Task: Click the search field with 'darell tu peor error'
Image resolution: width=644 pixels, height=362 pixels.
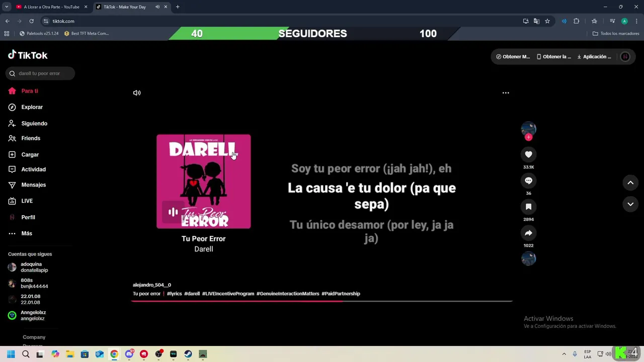Action: tap(40, 73)
